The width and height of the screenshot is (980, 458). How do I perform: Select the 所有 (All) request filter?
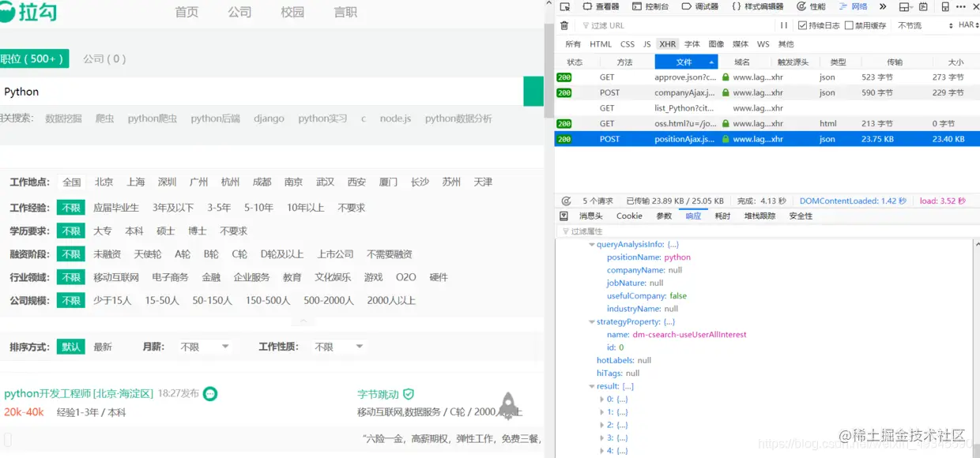pyautogui.click(x=573, y=44)
